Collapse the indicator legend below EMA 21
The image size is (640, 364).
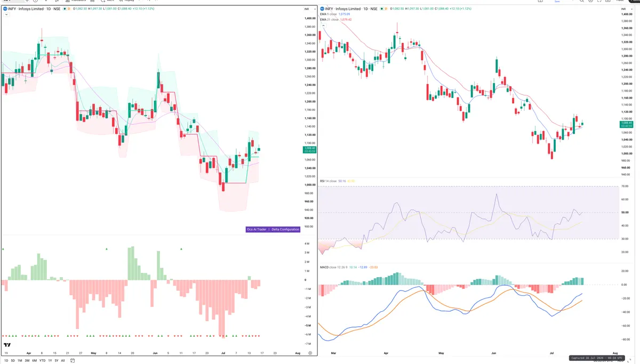click(x=323, y=25)
